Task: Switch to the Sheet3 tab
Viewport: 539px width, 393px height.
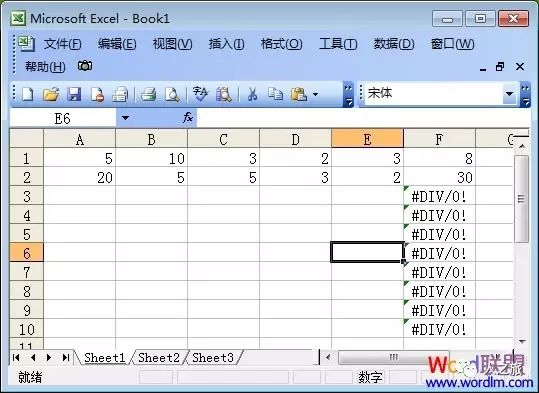Action: (x=213, y=358)
